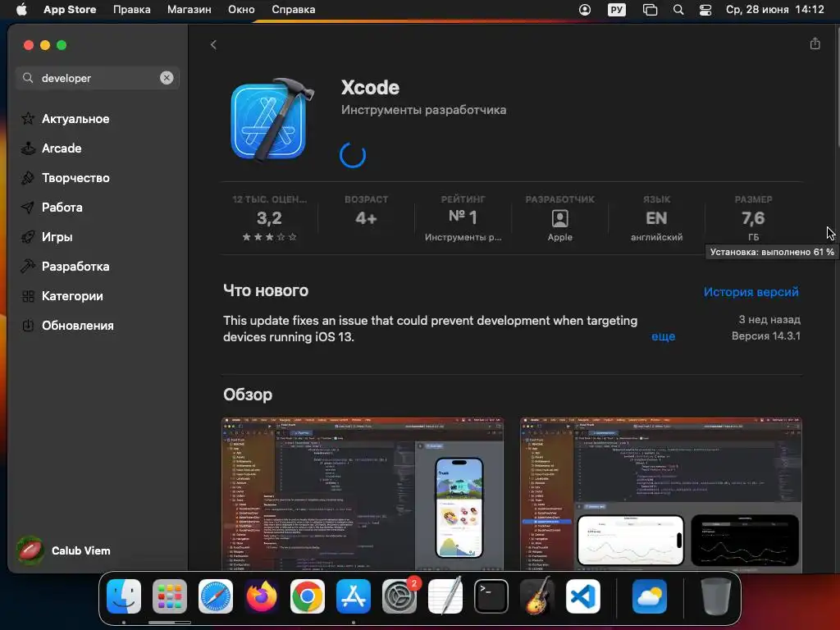
Task: Switch the РУ input language indicator
Action: [617, 10]
